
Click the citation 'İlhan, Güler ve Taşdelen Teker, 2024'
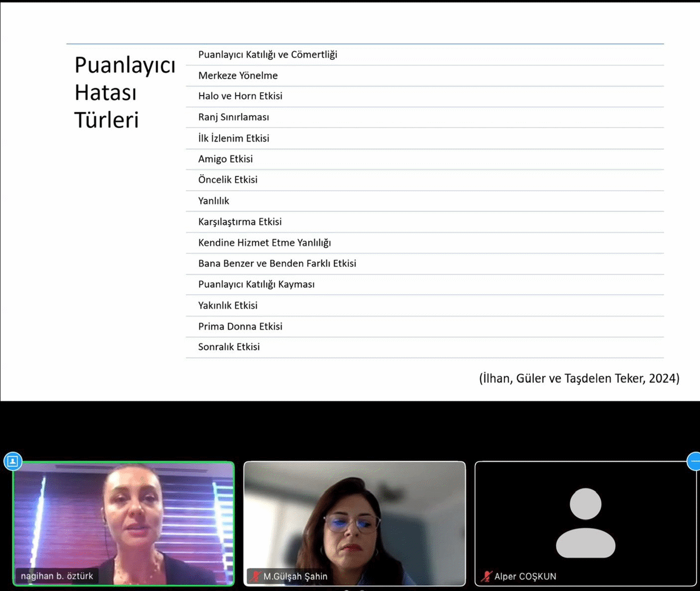point(579,379)
